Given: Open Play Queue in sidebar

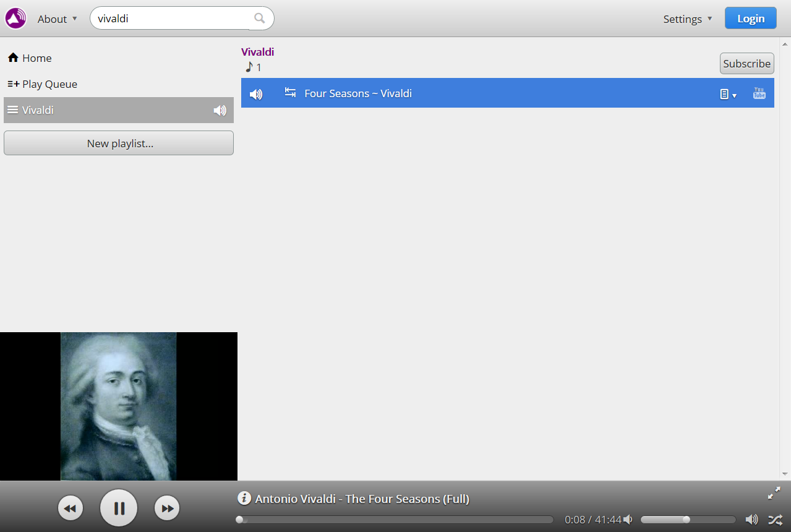Looking at the screenshot, I should coord(43,84).
